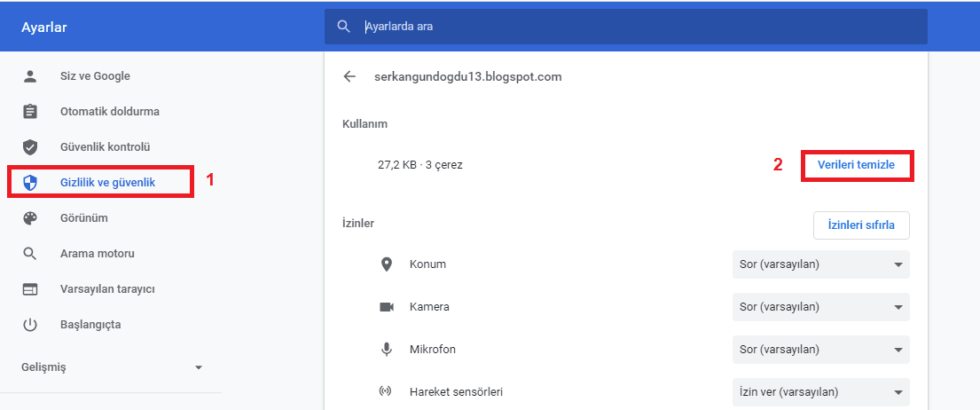Click the shield check icon for Güvenlik kontrolü
The height and width of the screenshot is (410, 980).
coord(30,147)
